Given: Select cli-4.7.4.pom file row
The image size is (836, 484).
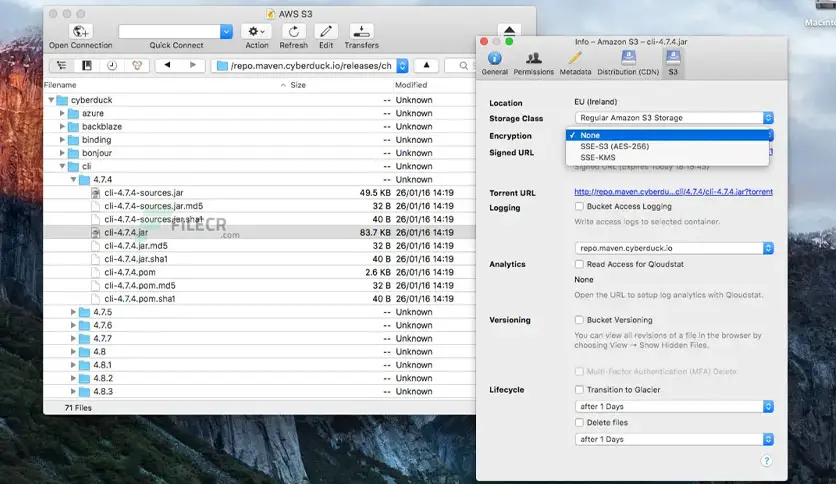Looking at the screenshot, I should [259, 272].
